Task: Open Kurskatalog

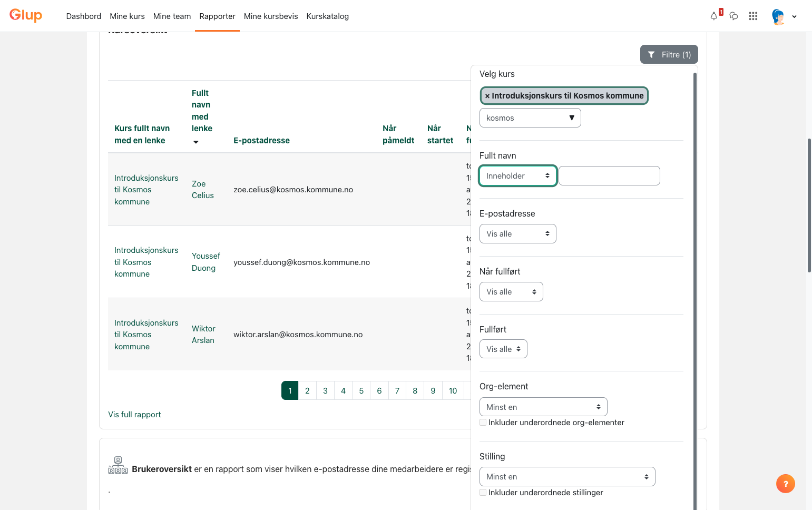Action: point(328,16)
